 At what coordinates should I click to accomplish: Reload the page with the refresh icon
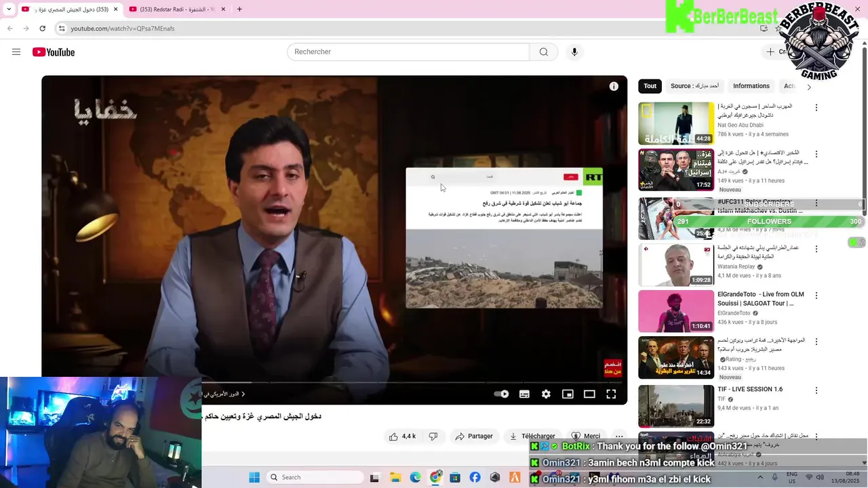click(x=42, y=28)
